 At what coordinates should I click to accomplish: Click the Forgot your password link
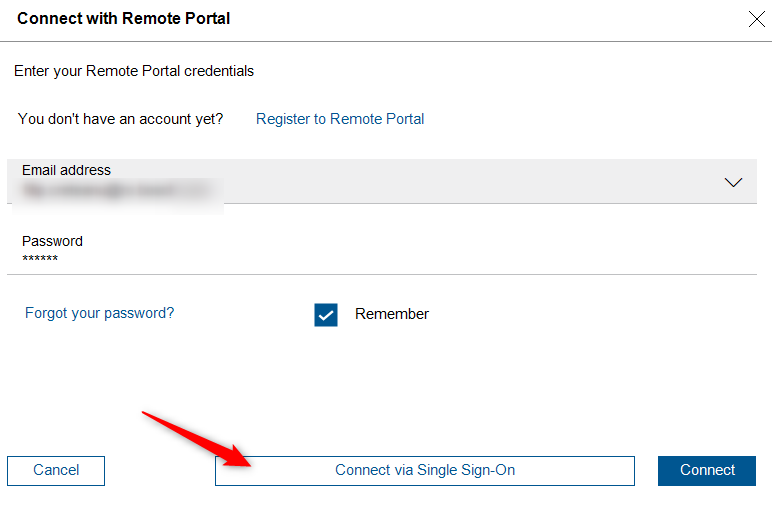point(99,313)
